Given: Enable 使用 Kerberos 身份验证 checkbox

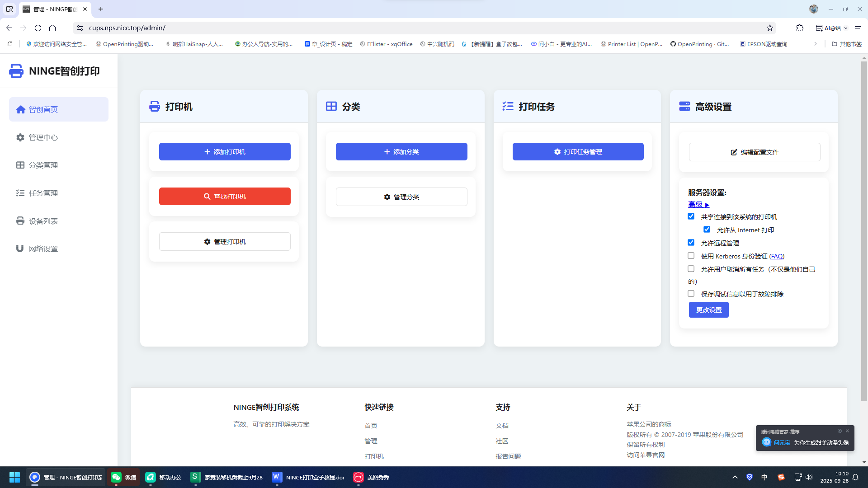Looking at the screenshot, I should tap(691, 255).
